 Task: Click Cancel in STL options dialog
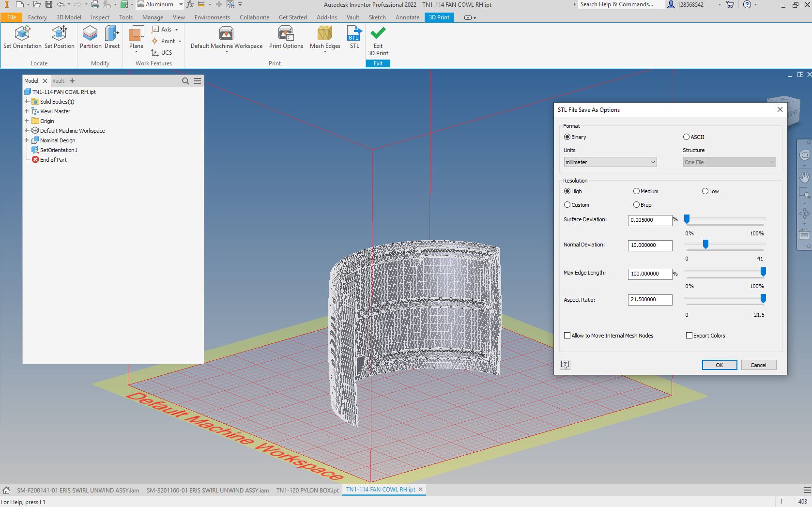click(x=758, y=365)
